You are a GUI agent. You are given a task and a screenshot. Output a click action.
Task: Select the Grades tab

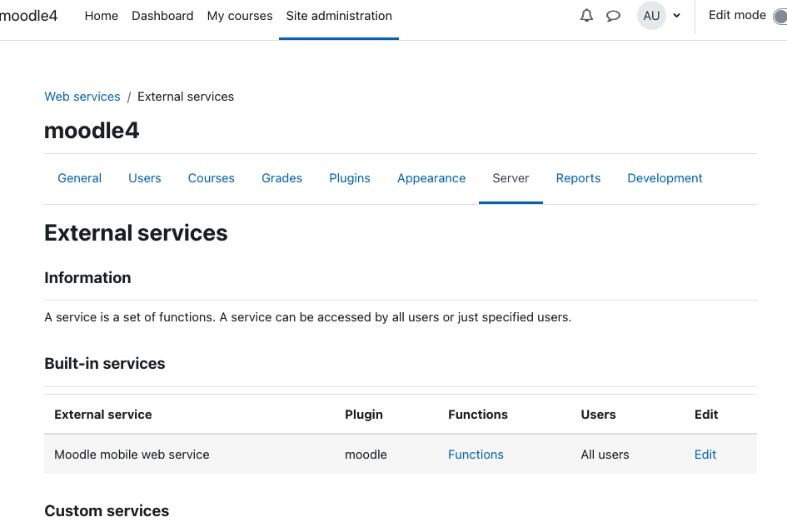(x=282, y=178)
